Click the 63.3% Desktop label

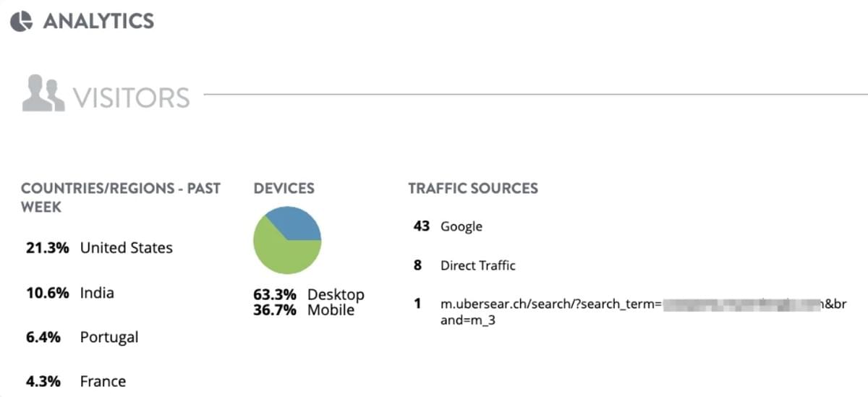pyautogui.click(x=309, y=295)
